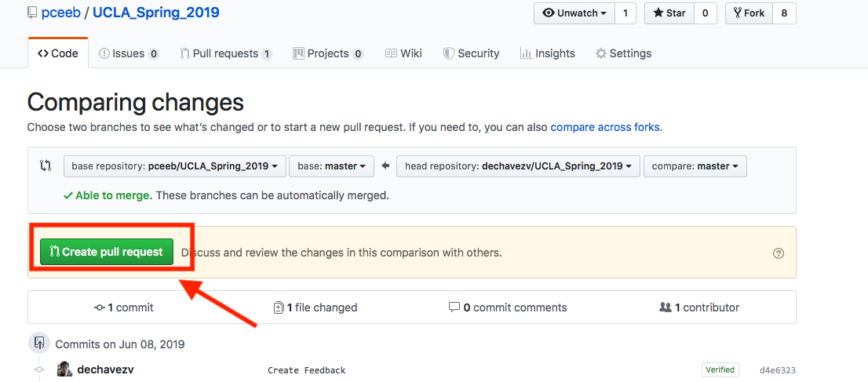Open the Projects tab
This screenshot has width=868, height=382.
[x=328, y=53]
